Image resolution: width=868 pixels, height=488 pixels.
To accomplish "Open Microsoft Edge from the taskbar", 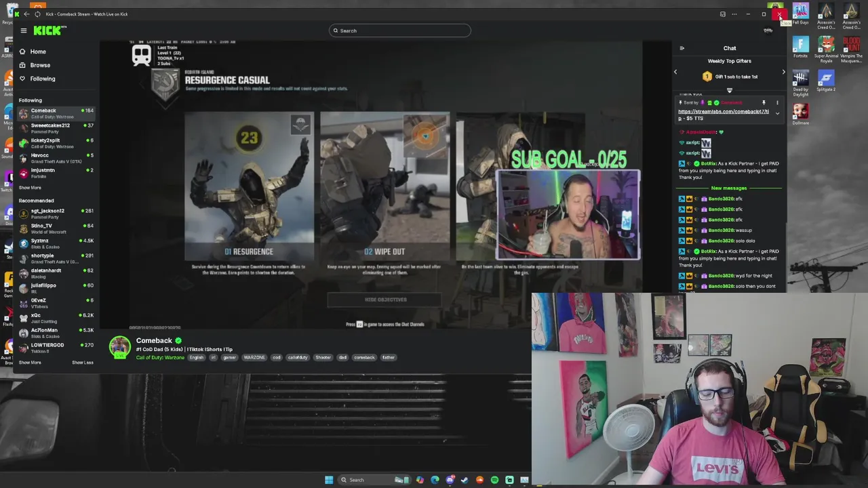I will click(435, 480).
